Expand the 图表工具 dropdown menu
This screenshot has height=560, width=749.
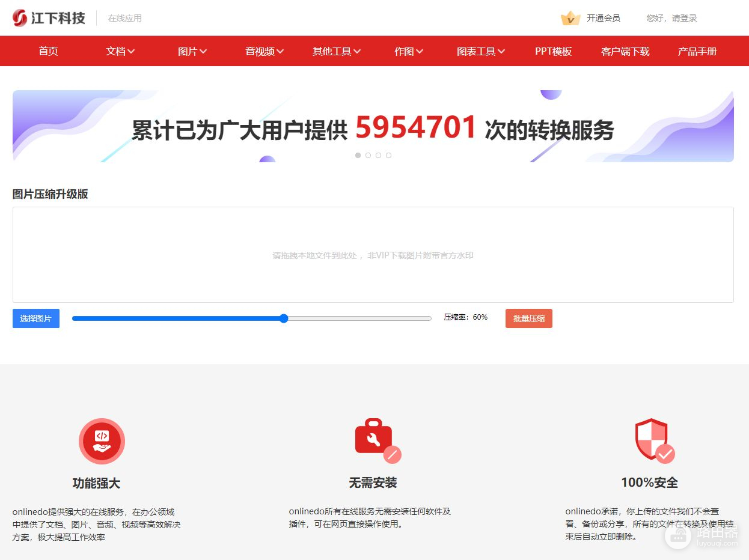[x=481, y=51]
